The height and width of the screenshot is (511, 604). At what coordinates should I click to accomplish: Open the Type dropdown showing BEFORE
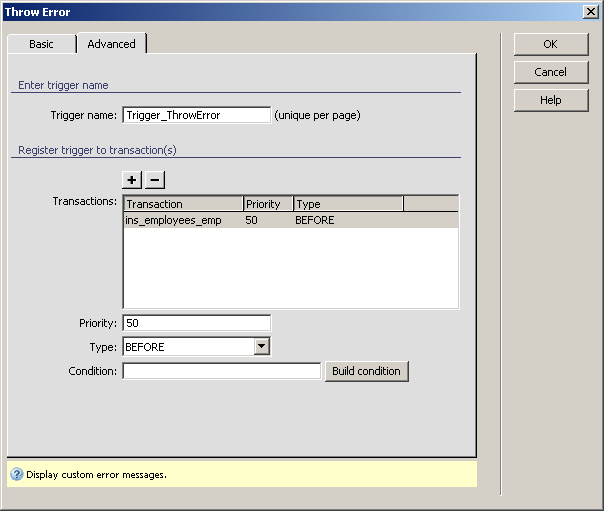[261, 347]
